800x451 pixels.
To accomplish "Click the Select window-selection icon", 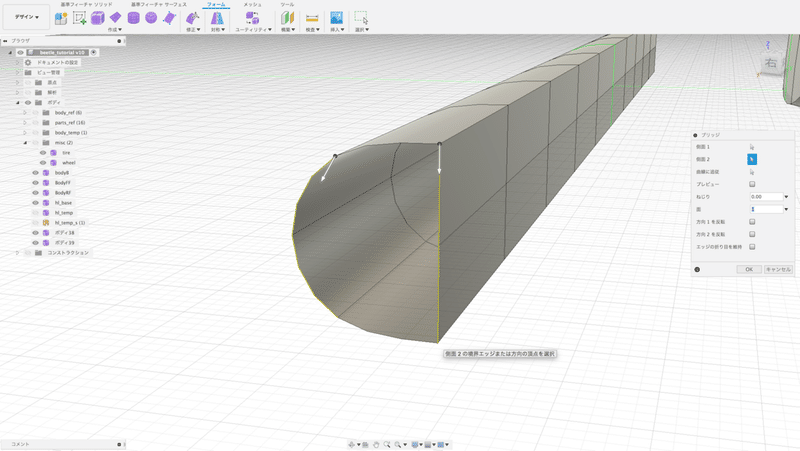I will [362, 18].
